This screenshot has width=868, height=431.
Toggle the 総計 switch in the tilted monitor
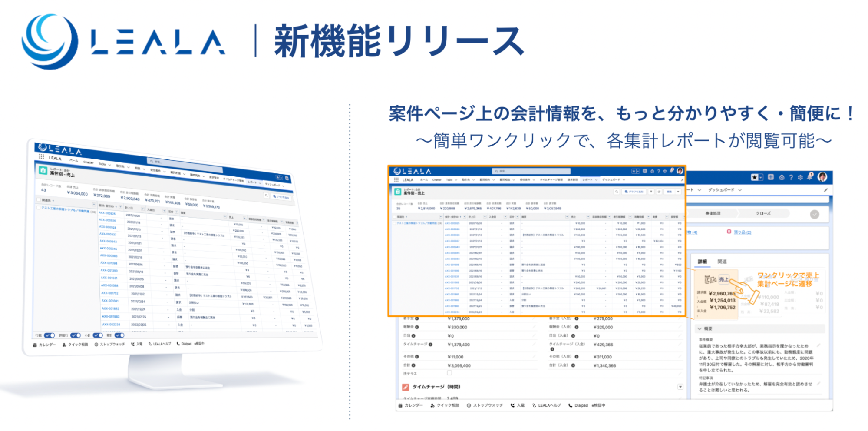[119, 335]
